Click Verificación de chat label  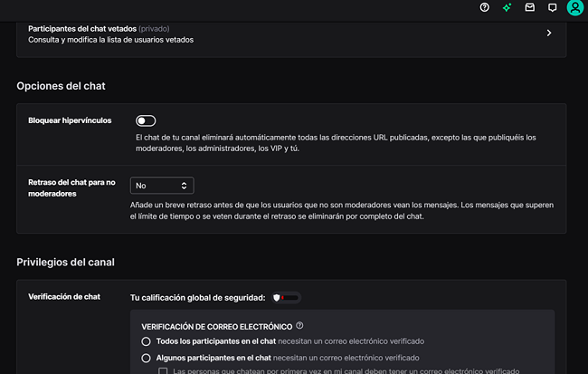(x=64, y=297)
